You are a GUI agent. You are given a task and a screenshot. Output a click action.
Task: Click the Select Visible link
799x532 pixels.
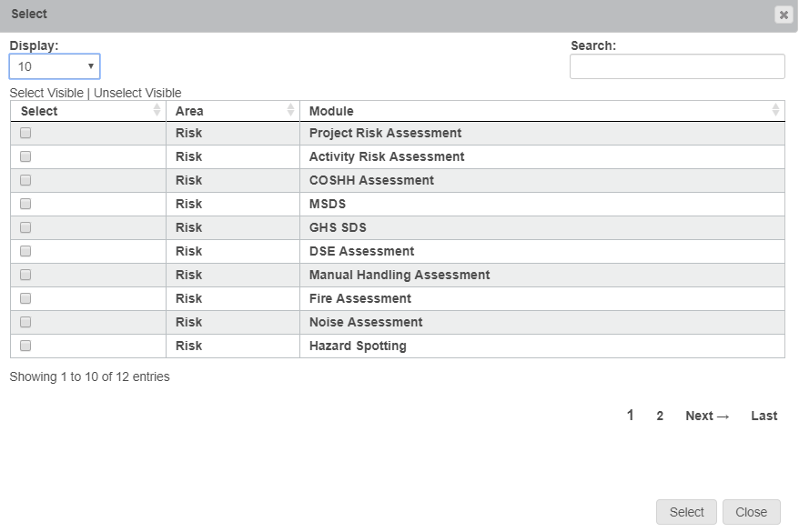point(46,93)
